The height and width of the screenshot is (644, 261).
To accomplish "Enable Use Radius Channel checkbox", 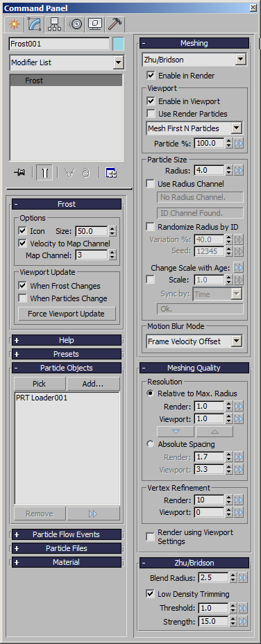I will point(151,184).
